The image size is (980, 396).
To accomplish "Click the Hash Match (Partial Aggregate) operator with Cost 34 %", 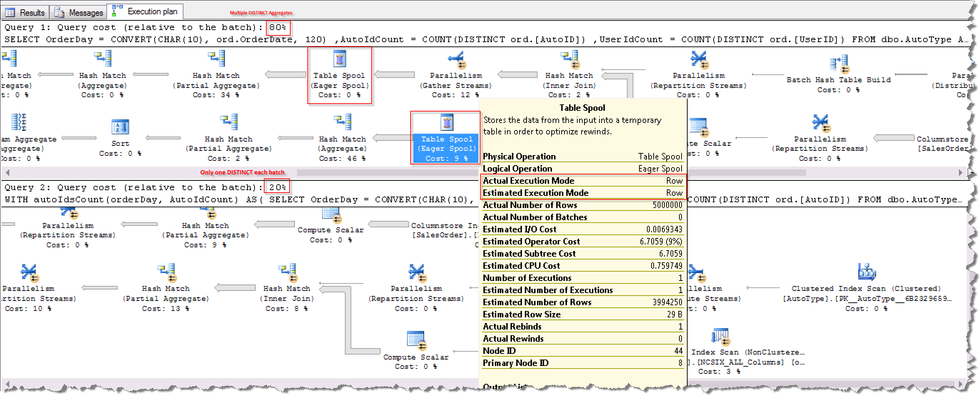I will point(216,75).
